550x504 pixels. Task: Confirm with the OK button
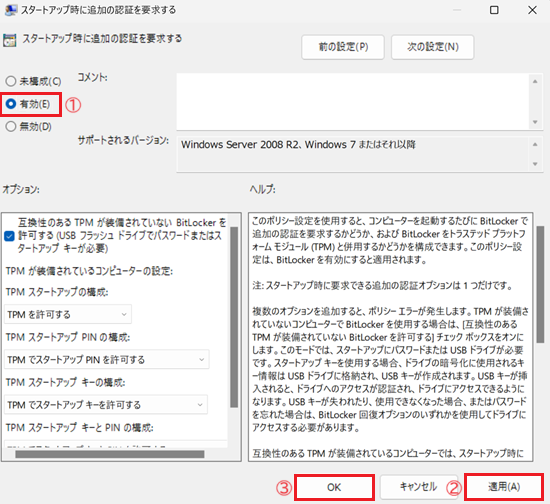pyautogui.click(x=334, y=487)
